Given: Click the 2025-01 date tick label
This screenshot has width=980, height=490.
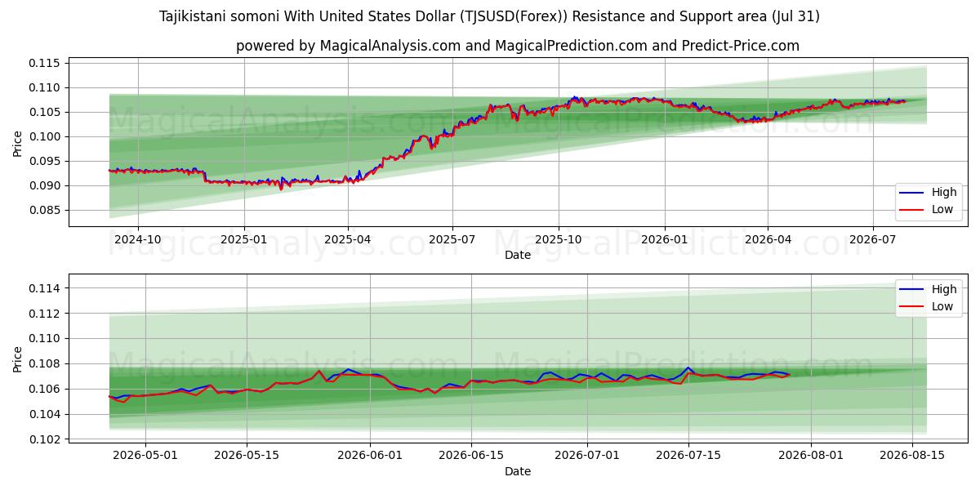Looking at the screenshot, I should coord(244,239).
